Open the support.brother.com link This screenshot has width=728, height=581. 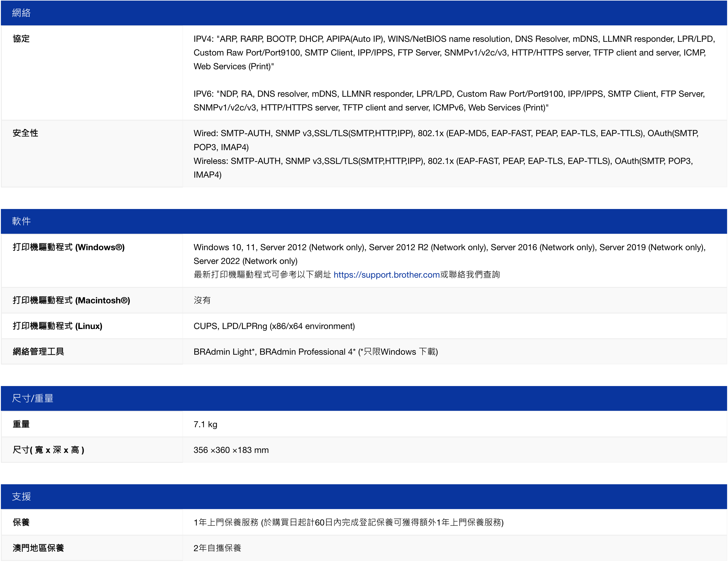[386, 275]
